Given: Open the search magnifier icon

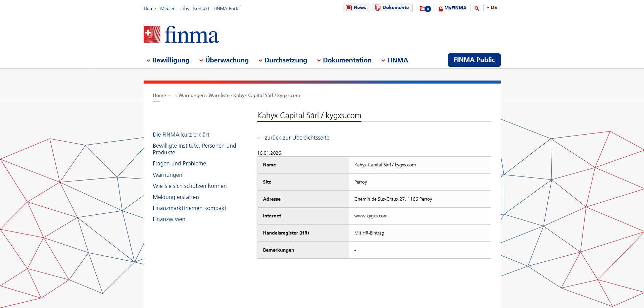Looking at the screenshot, I should pos(477,8).
